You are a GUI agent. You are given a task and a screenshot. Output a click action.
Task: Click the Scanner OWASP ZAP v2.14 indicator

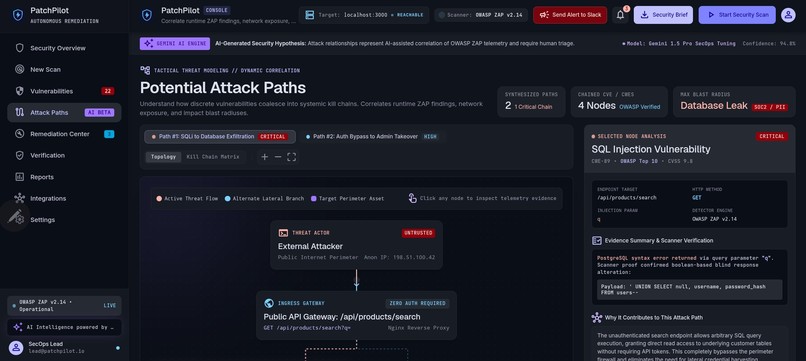click(x=481, y=15)
